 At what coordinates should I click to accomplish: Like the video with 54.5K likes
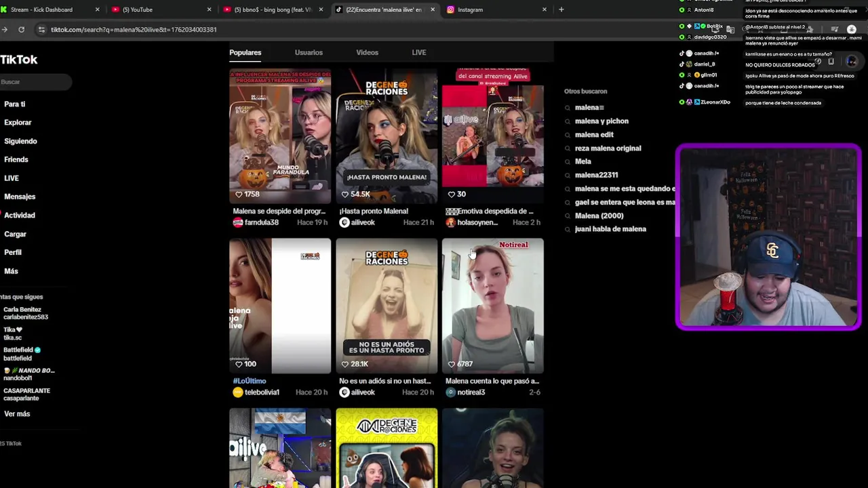pos(344,194)
